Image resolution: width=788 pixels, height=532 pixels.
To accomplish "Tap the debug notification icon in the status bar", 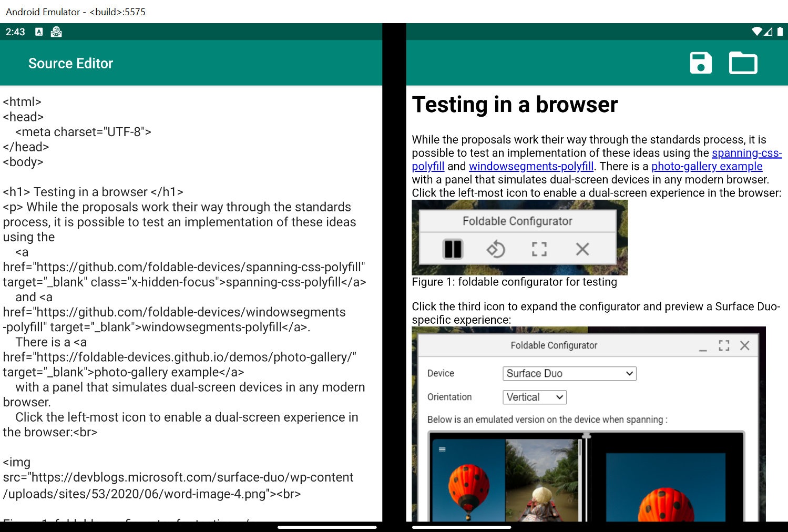I will pos(56,32).
